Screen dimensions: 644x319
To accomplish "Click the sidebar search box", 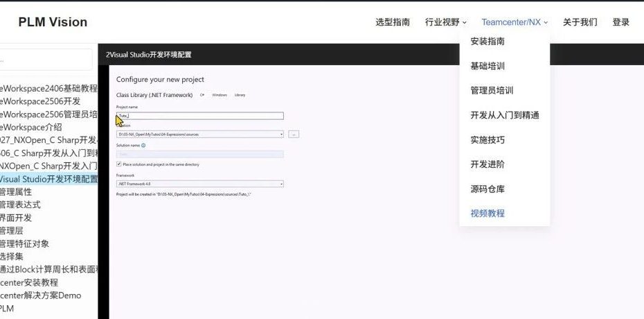I will click(46, 60).
